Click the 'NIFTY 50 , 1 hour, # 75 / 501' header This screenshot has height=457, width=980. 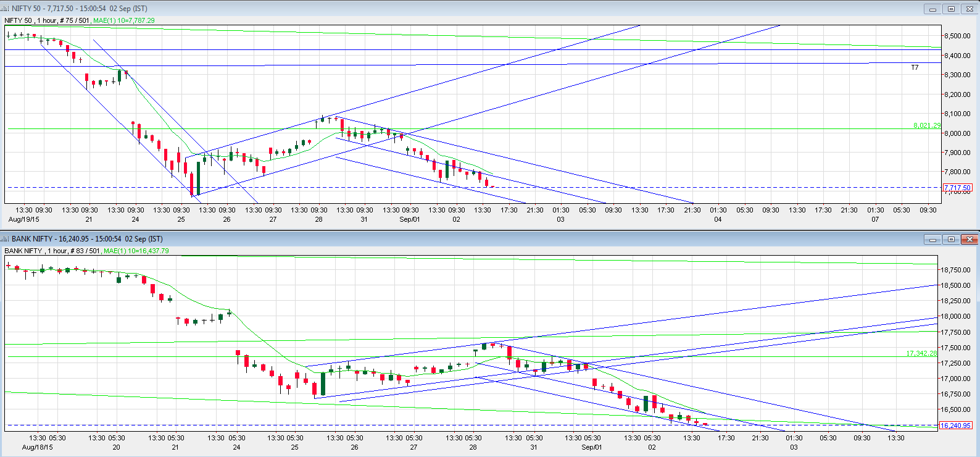(x=47, y=20)
